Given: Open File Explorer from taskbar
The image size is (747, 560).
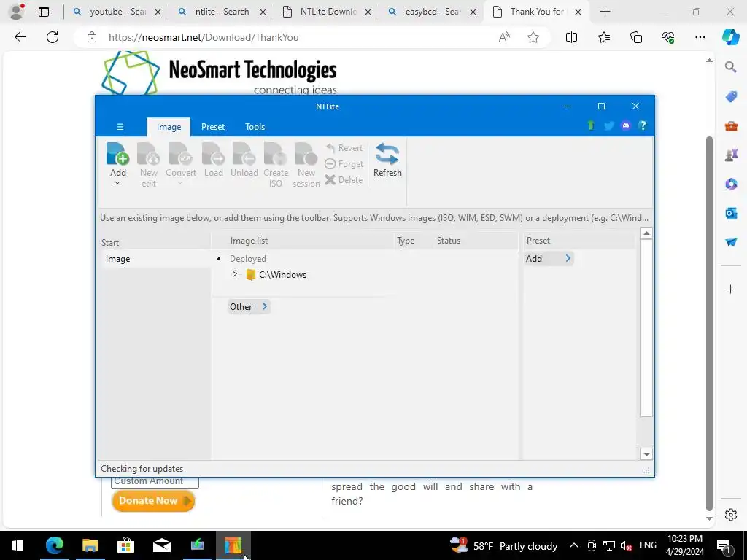Looking at the screenshot, I should coord(90,545).
